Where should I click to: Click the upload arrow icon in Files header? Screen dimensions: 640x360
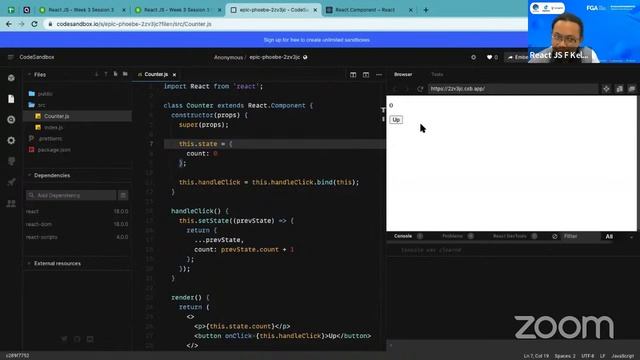[x=106, y=74]
